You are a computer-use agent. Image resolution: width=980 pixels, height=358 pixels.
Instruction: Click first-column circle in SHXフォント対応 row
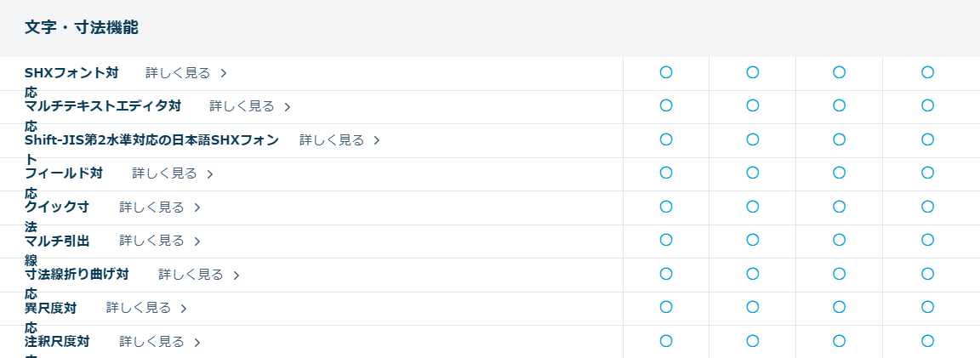coord(666,72)
